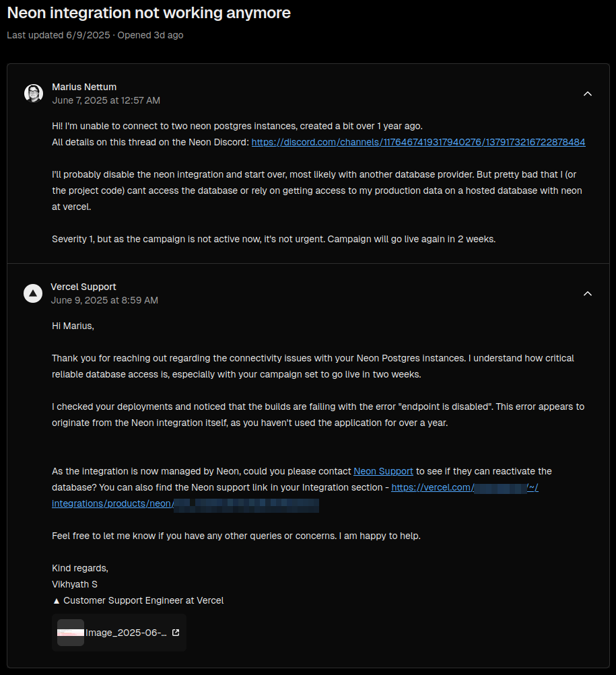616x675 pixels.
Task: Click the June 7, 2025 message timestamp
Action: tap(106, 100)
